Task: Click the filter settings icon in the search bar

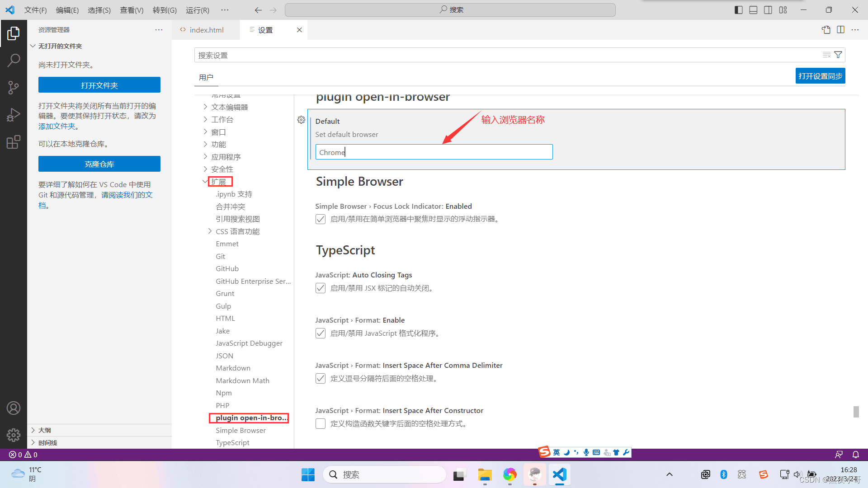Action: pos(839,55)
